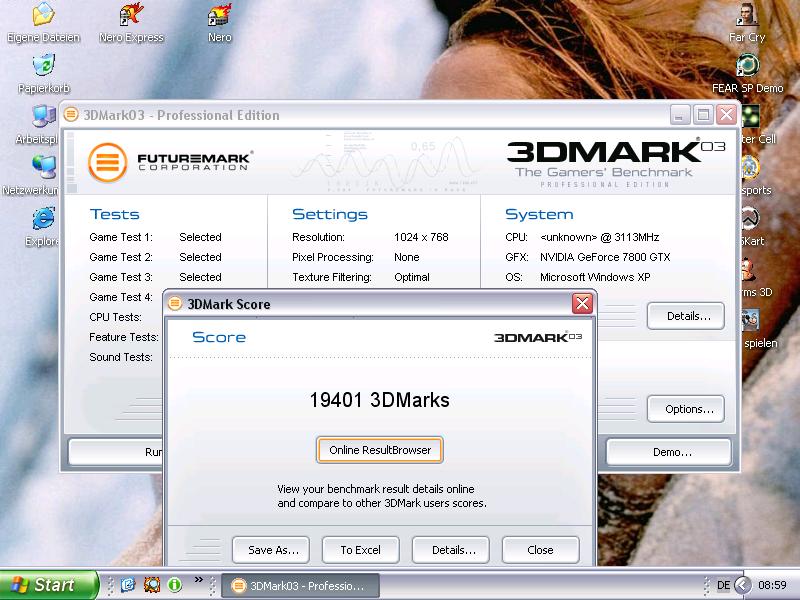This screenshot has height=600, width=800.
Task: Click the Demo... button
Action: coord(669,452)
